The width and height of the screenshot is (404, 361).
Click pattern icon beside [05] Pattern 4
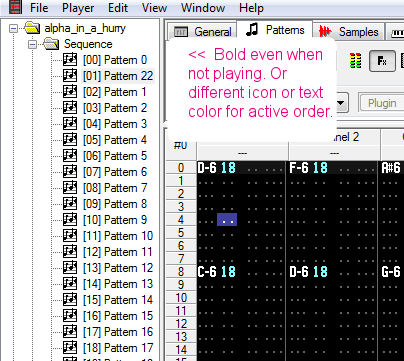click(70, 139)
